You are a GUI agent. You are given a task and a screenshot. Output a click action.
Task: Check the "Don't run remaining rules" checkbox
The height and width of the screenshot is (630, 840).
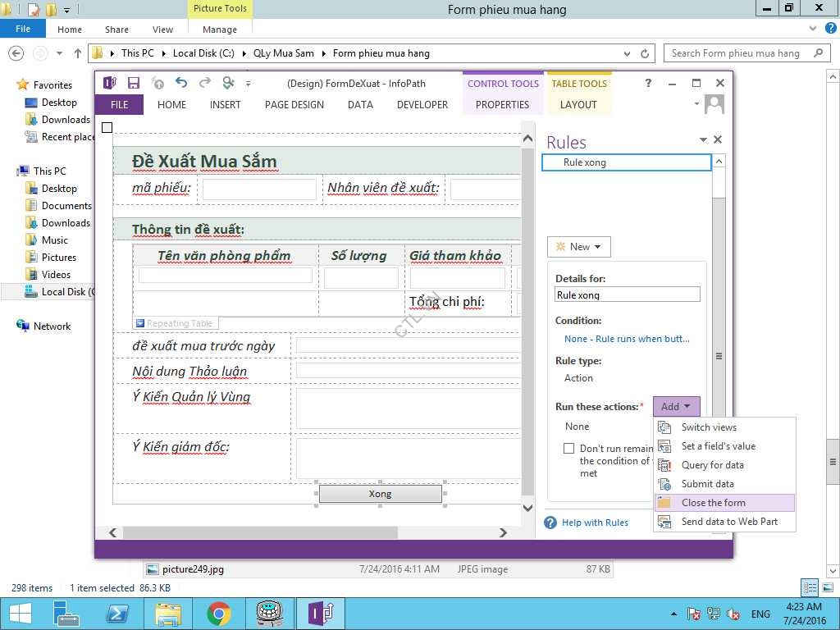(x=568, y=449)
